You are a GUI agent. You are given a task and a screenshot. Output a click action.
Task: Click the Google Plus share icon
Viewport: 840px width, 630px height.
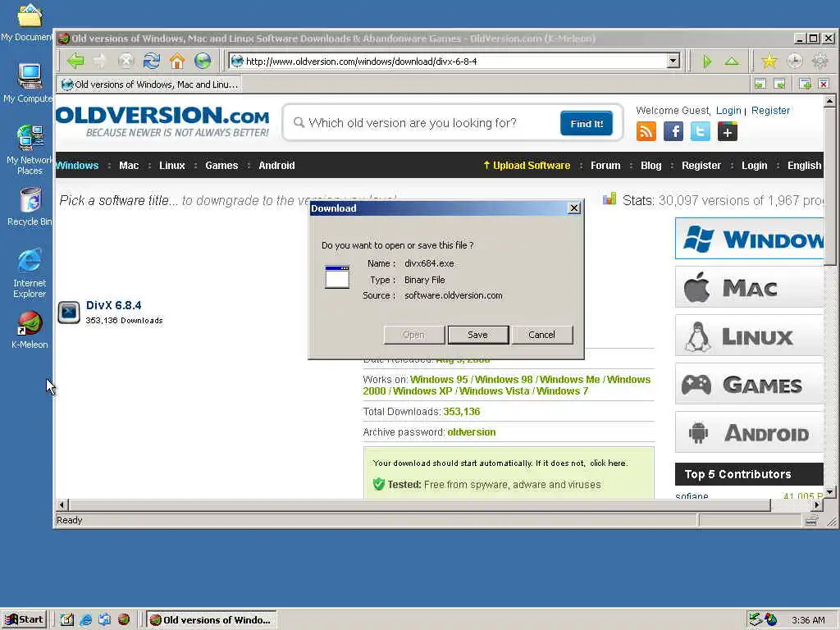pyautogui.click(x=728, y=131)
